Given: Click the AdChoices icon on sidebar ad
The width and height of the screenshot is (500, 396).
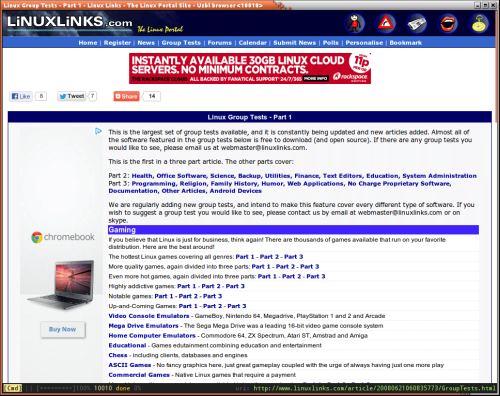Looking at the screenshot, I should point(98,131).
